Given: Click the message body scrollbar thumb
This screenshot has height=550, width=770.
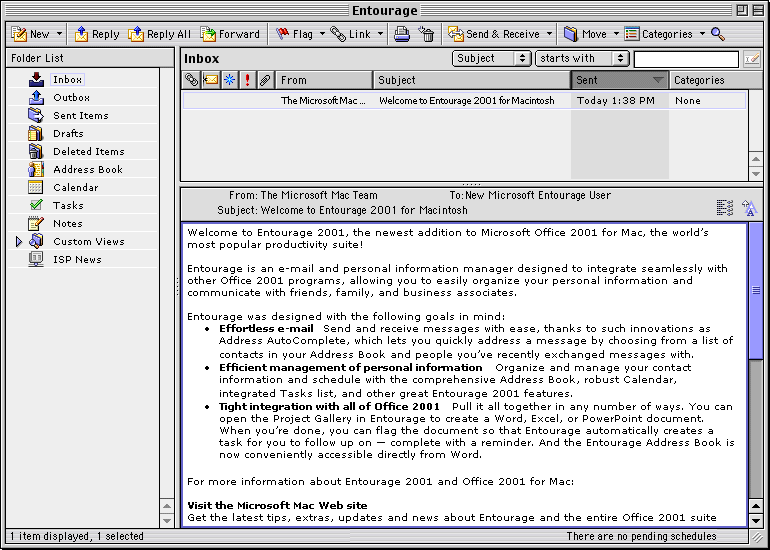Looking at the screenshot, I should click(756, 291).
